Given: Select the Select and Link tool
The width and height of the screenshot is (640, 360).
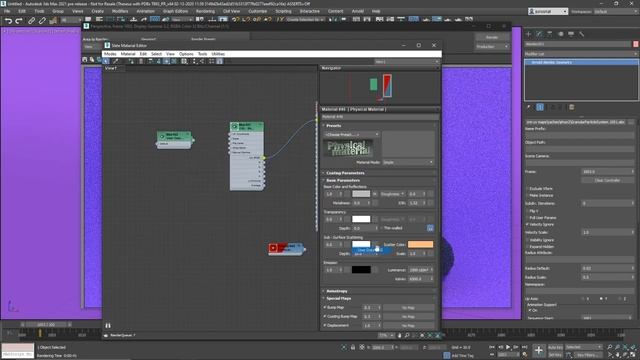Looking at the screenshot, I should [x=31, y=20].
